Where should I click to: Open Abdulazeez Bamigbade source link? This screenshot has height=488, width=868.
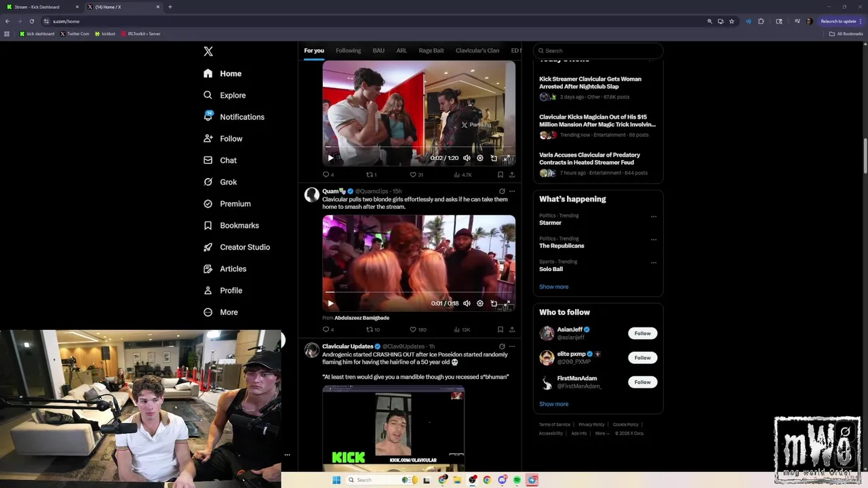(361, 318)
